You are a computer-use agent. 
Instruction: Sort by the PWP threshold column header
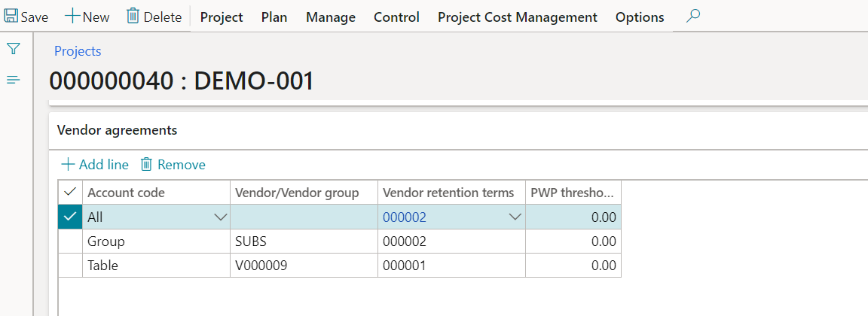click(x=573, y=193)
